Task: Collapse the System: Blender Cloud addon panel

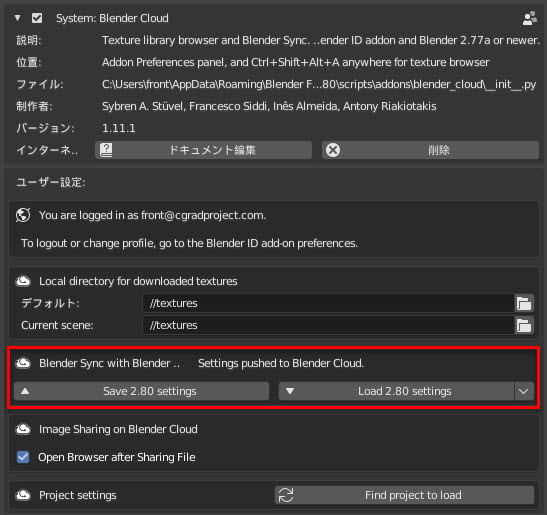Action: (x=17, y=18)
